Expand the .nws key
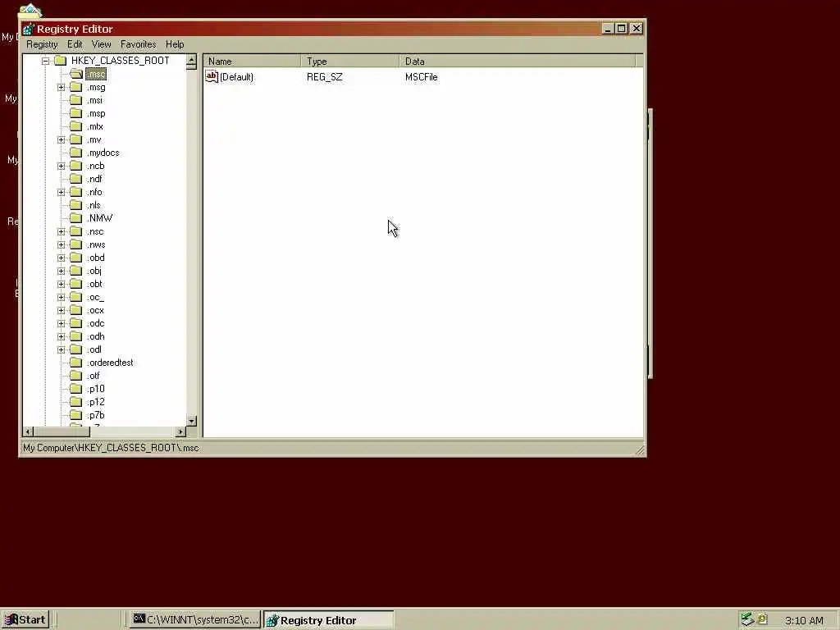The image size is (840, 630). coord(61,244)
